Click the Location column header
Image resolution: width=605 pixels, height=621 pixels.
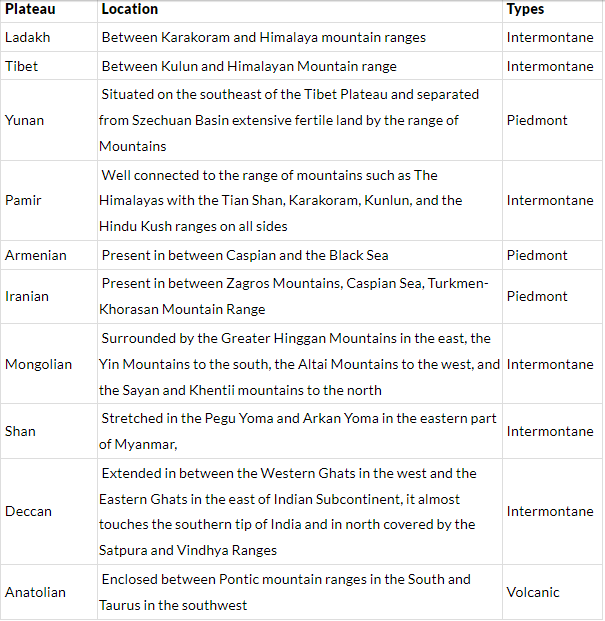(130, 9)
